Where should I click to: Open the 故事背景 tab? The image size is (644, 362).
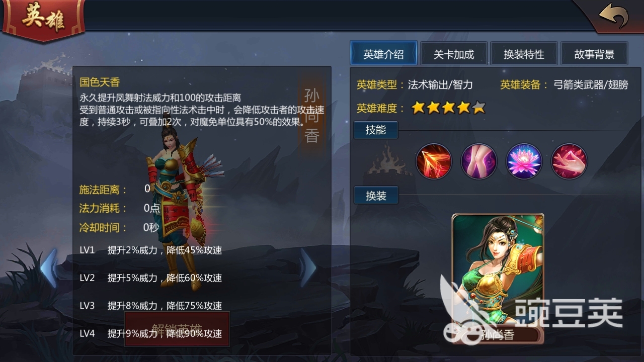click(594, 53)
